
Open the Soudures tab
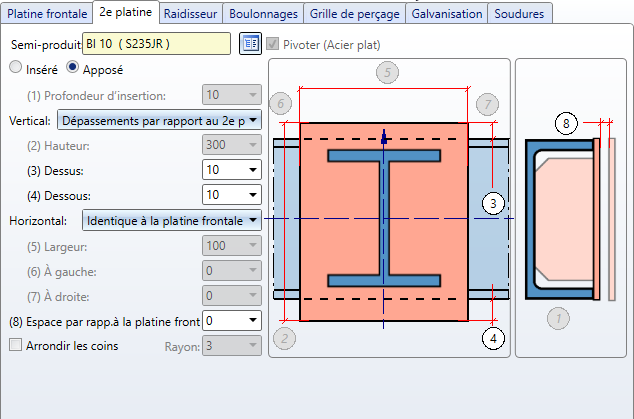tap(519, 14)
